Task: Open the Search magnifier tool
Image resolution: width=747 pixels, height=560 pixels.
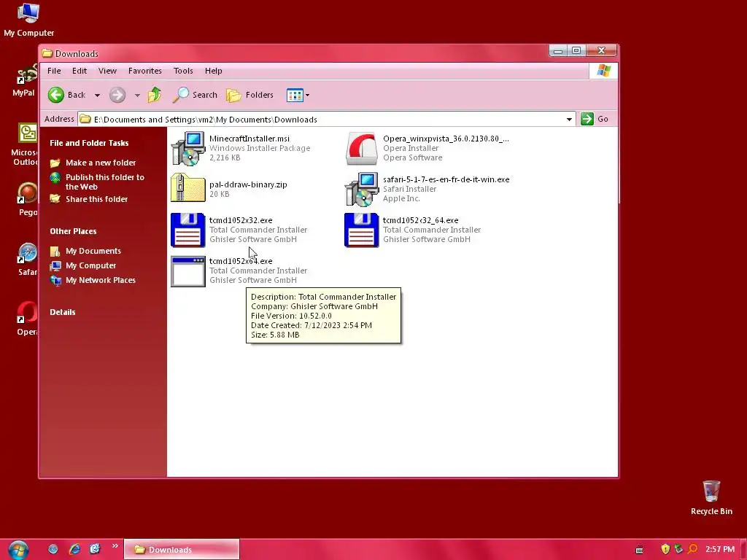Action: click(x=195, y=95)
